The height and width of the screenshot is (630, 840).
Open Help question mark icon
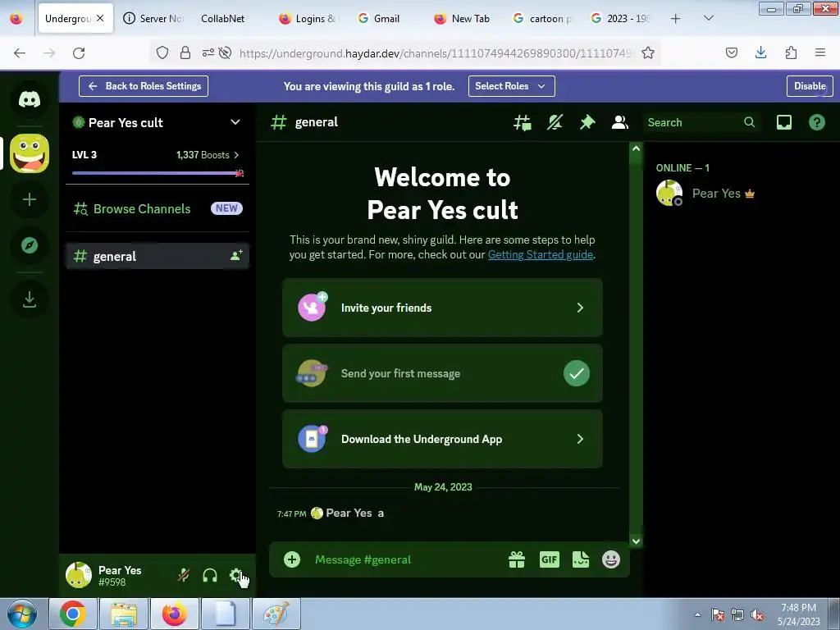click(x=816, y=123)
